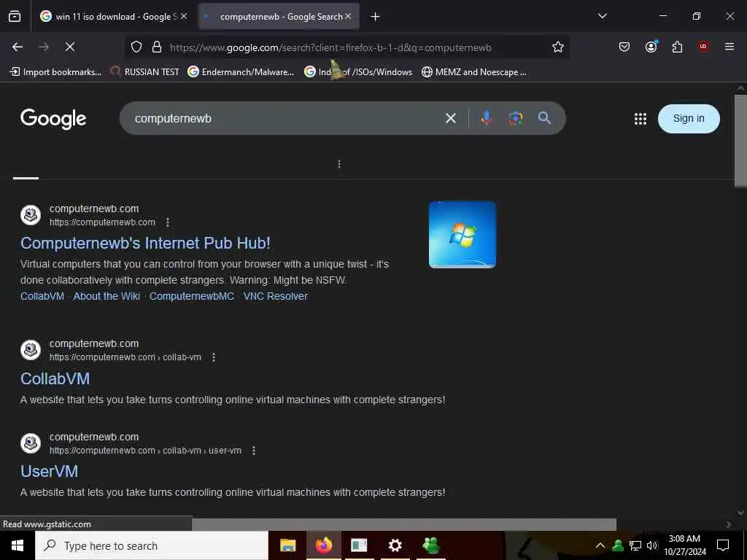Click the vertical scrollbar thumb
This screenshot has height=560, width=747.
[741, 141]
